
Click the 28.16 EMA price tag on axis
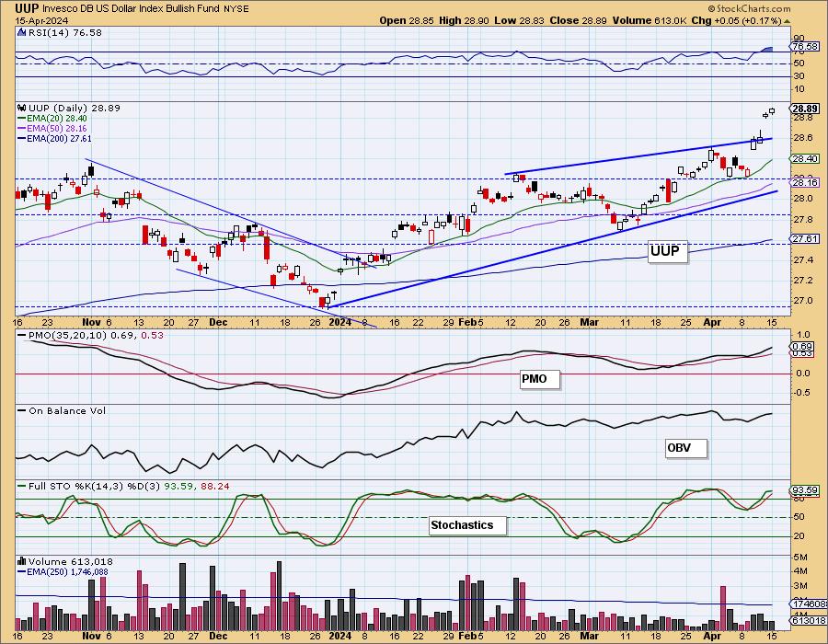[805, 183]
